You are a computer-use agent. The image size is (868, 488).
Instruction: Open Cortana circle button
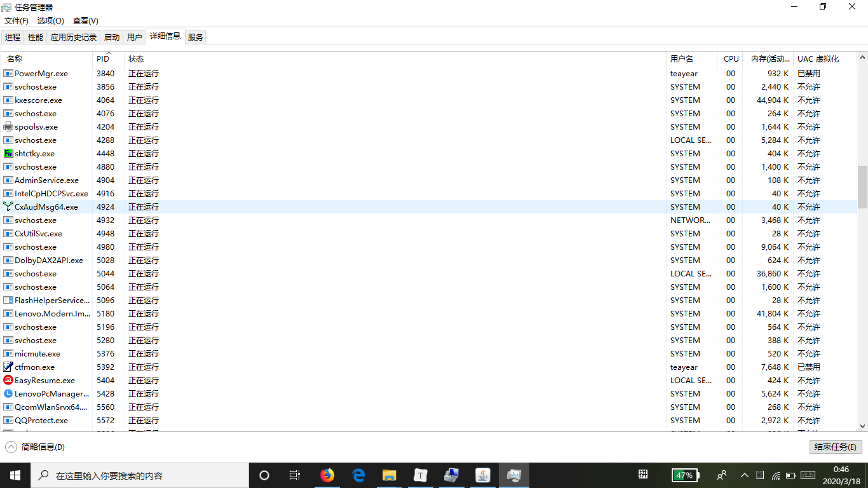[264, 475]
